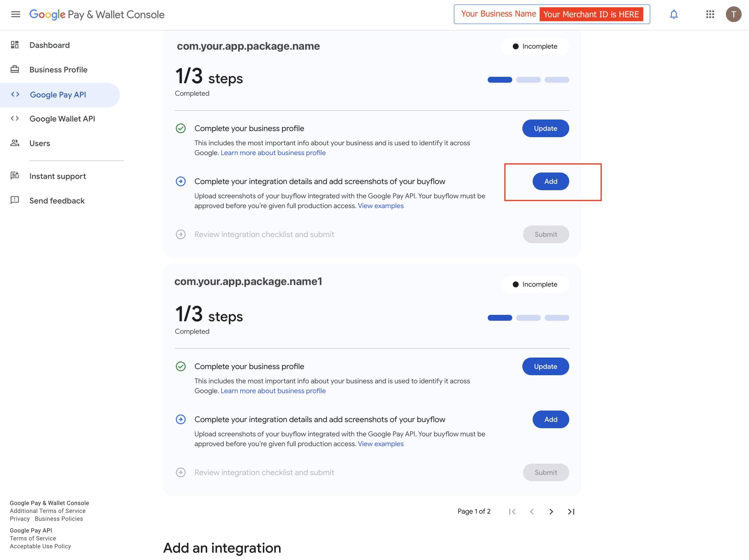This screenshot has height=560, width=749.
Task: Click the Dashboard sidebar icon
Action: (x=14, y=45)
